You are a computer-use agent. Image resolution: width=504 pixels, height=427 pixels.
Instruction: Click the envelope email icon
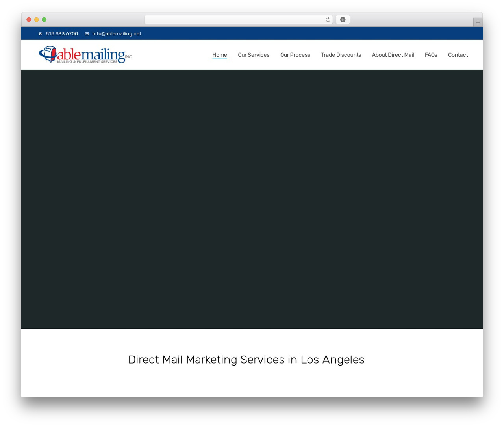pos(87,34)
